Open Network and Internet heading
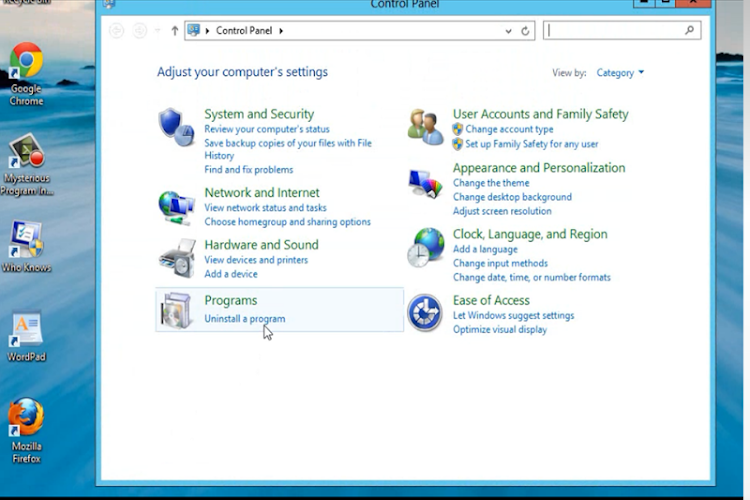 pyautogui.click(x=262, y=192)
